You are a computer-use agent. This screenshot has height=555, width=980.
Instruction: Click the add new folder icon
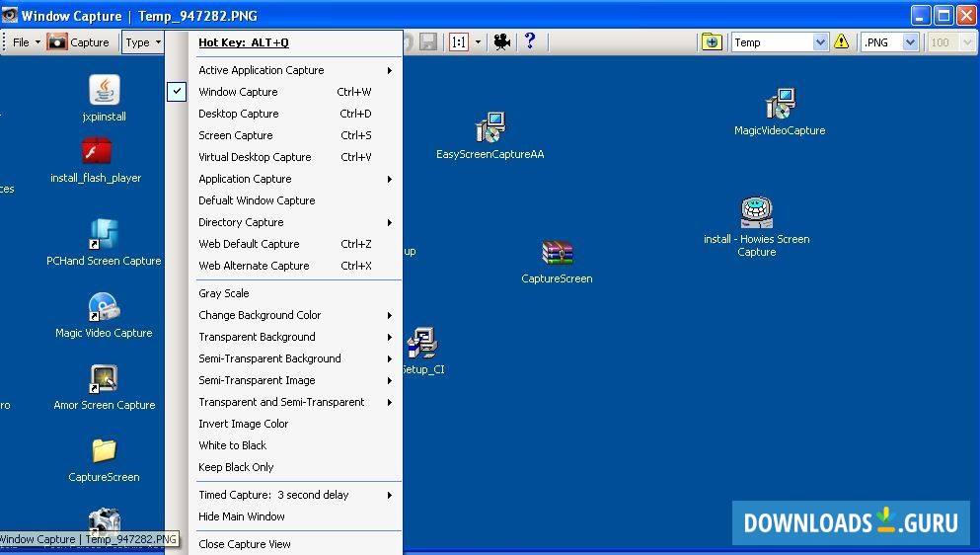point(712,41)
